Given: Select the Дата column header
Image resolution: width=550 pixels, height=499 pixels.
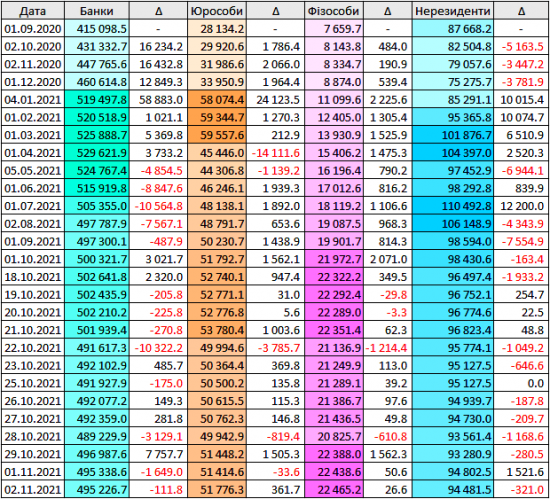Looking at the screenshot, I should click(x=33, y=11).
